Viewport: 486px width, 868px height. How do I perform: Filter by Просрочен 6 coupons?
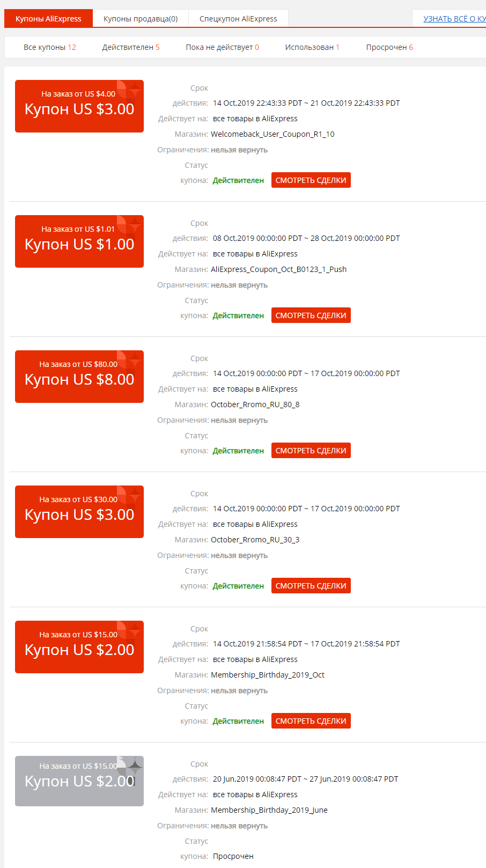pos(389,47)
